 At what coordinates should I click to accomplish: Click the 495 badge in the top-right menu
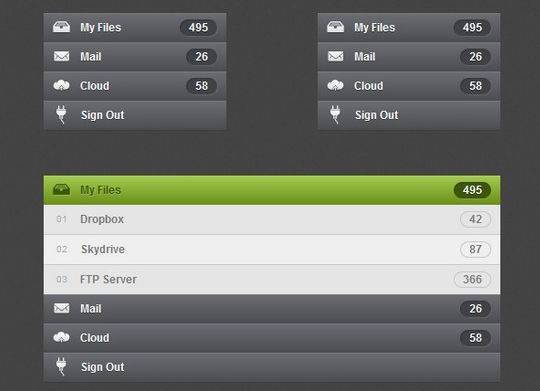[472, 27]
